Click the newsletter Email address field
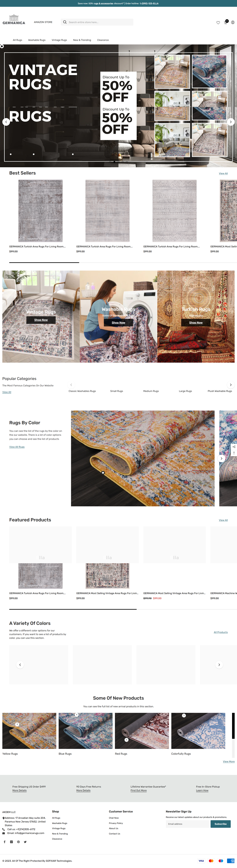This screenshot has width=237, height=868. click(188, 824)
